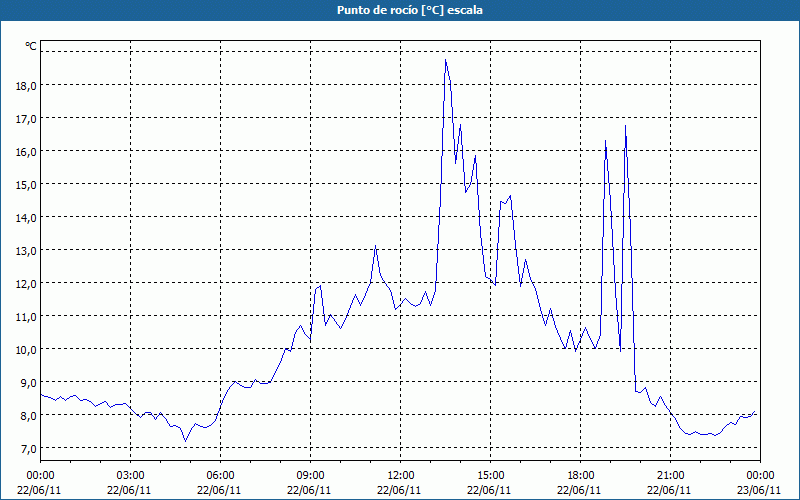Click the 00:00 time label above 23/06/11
The width and height of the screenshot is (800, 500).
coord(760,476)
